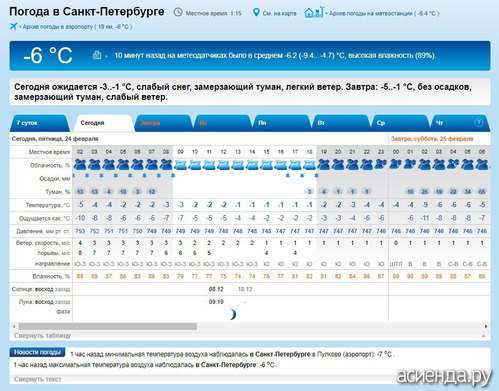Screen dimensions: 499x391
Task: Click the map pin location icon
Action: [x=256, y=13]
